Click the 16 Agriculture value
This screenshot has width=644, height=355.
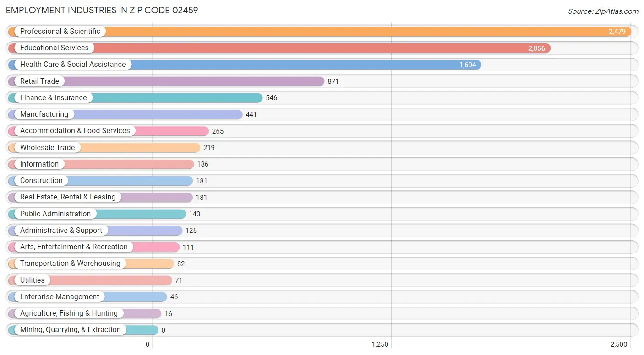point(168,314)
